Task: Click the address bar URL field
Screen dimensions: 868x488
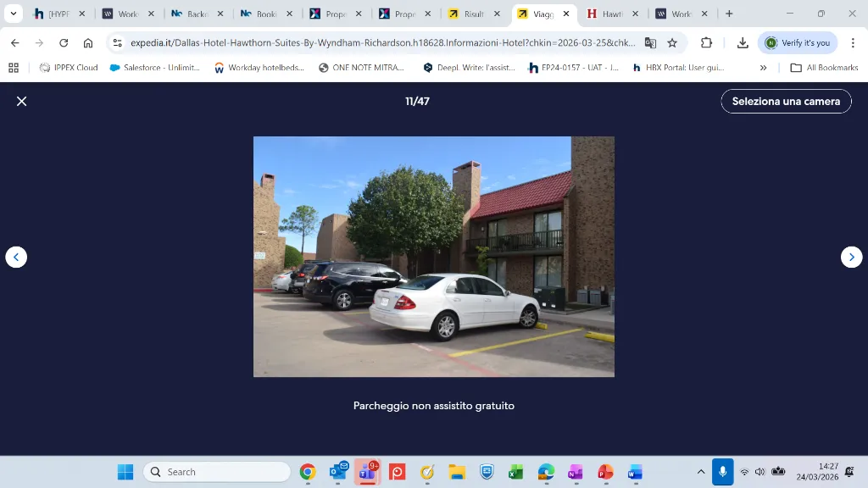Action: click(383, 42)
